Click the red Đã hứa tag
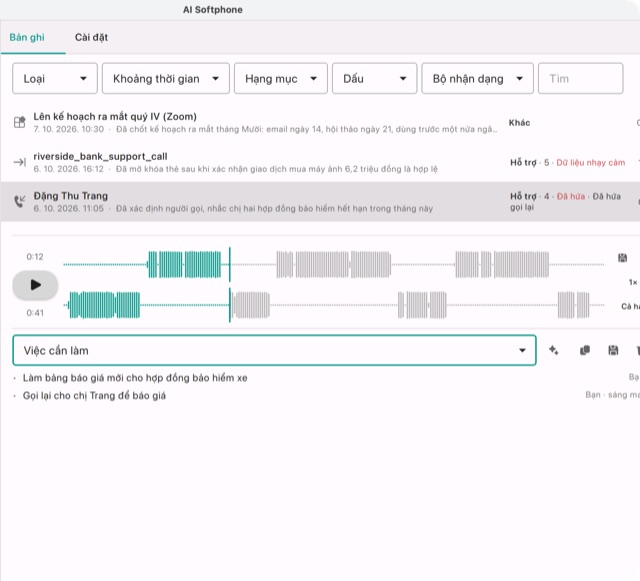The height and width of the screenshot is (581, 640). [x=571, y=196]
